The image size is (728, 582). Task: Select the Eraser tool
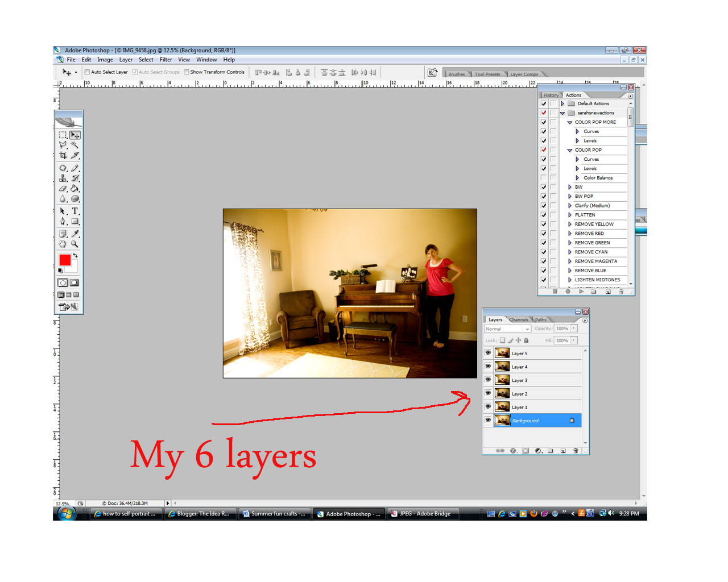[63, 189]
